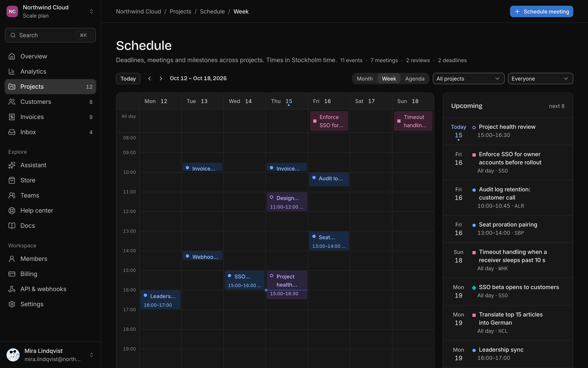Open the Store bag icon

click(x=12, y=180)
